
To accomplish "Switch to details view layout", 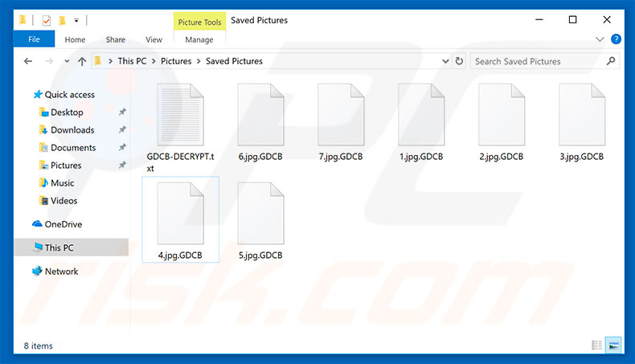I will pos(596,346).
